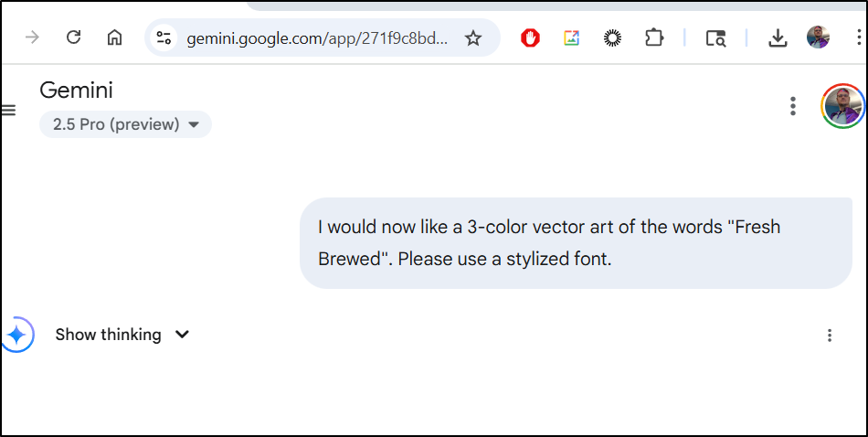Screen dimensions: 868x437
Task: Open site information icon in address bar
Action: [x=164, y=37]
